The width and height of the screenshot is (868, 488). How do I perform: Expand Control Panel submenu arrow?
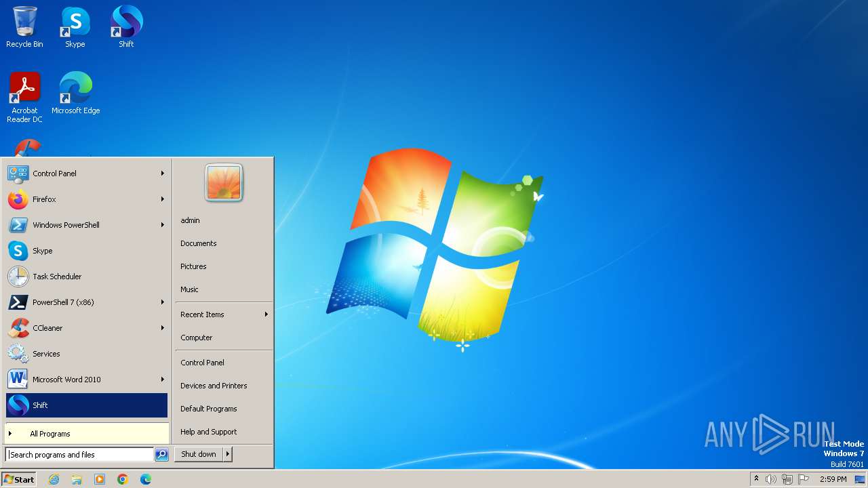pyautogui.click(x=163, y=174)
